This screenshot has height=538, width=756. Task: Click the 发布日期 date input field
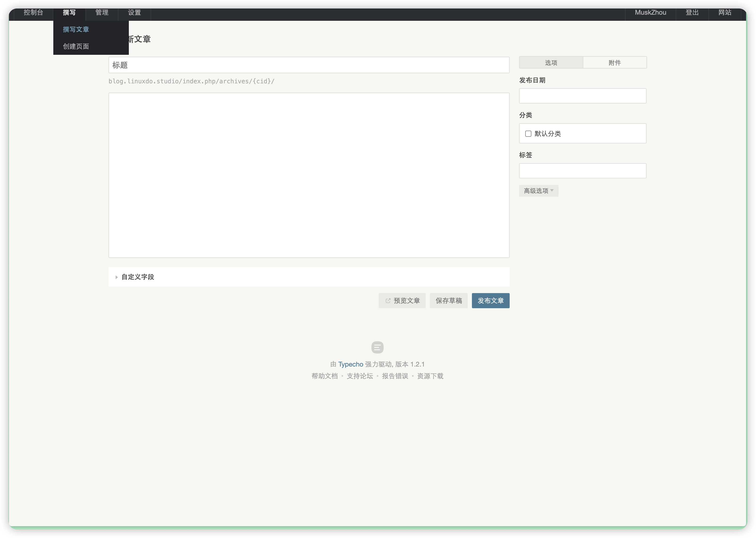[x=583, y=96]
